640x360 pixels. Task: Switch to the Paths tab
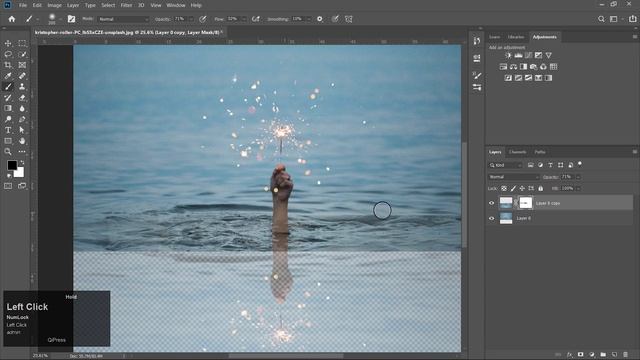pyautogui.click(x=540, y=152)
